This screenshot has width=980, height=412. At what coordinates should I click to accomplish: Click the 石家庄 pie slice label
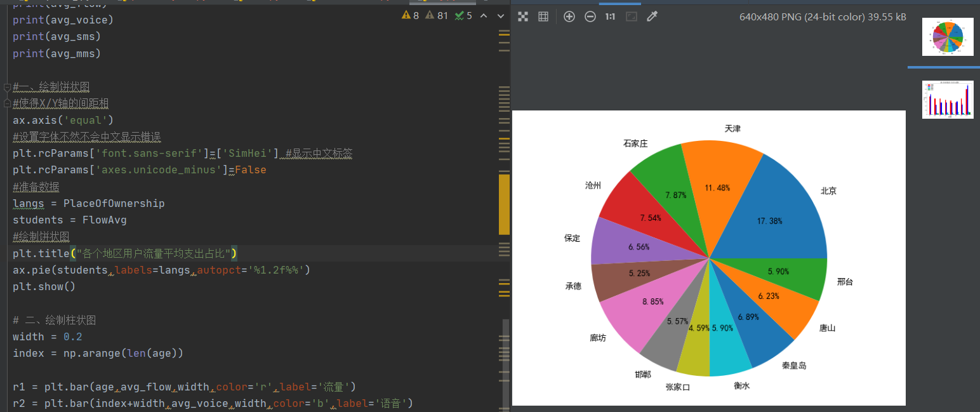(635, 143)
